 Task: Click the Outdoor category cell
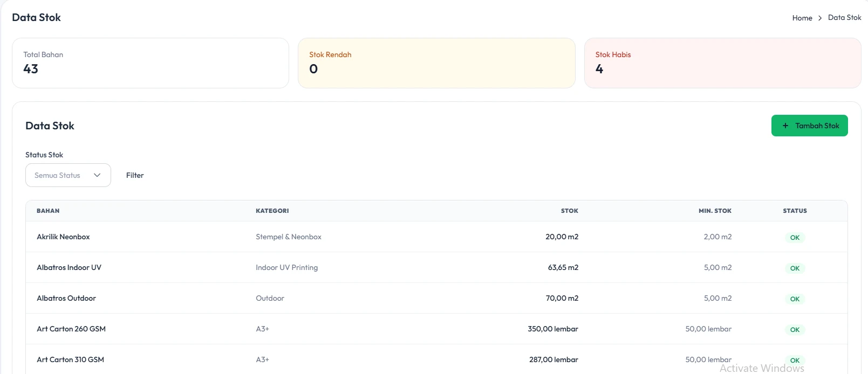tap(270, 298)
